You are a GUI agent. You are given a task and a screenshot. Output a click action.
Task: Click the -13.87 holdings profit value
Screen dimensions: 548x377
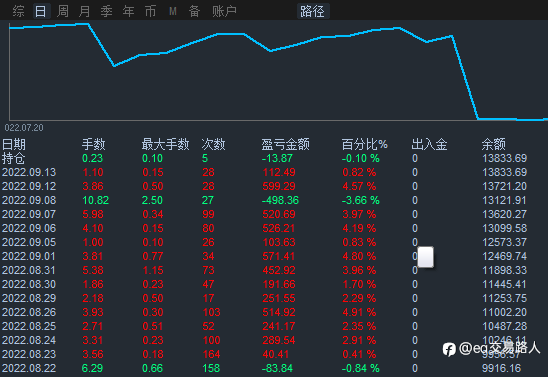277,158
